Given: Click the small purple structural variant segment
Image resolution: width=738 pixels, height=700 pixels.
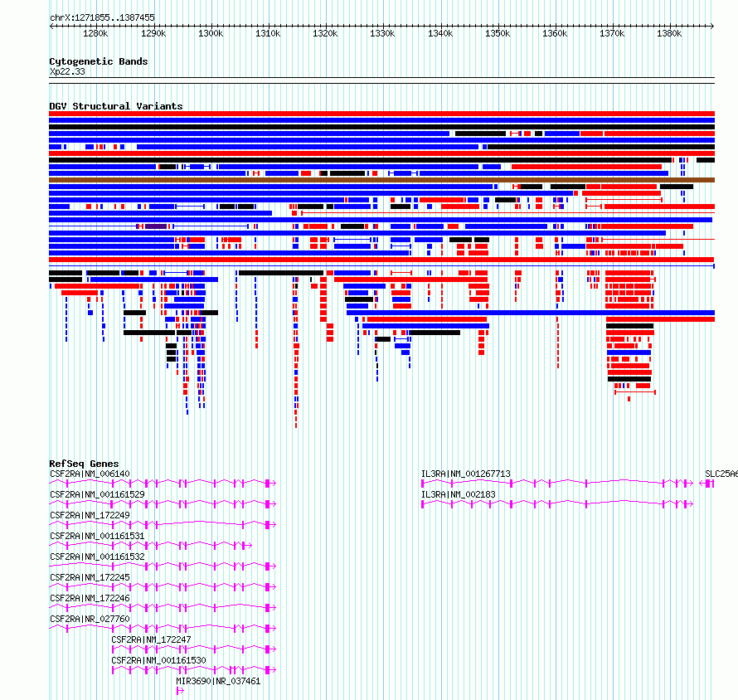Looking at the screenshot, I should (x=156, y=226).
